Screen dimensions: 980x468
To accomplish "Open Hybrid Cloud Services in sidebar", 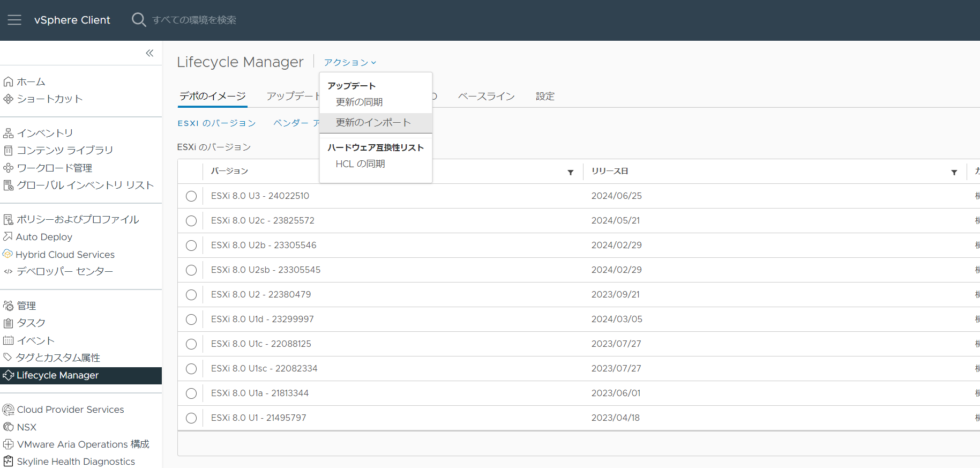I will coord(65,255).
